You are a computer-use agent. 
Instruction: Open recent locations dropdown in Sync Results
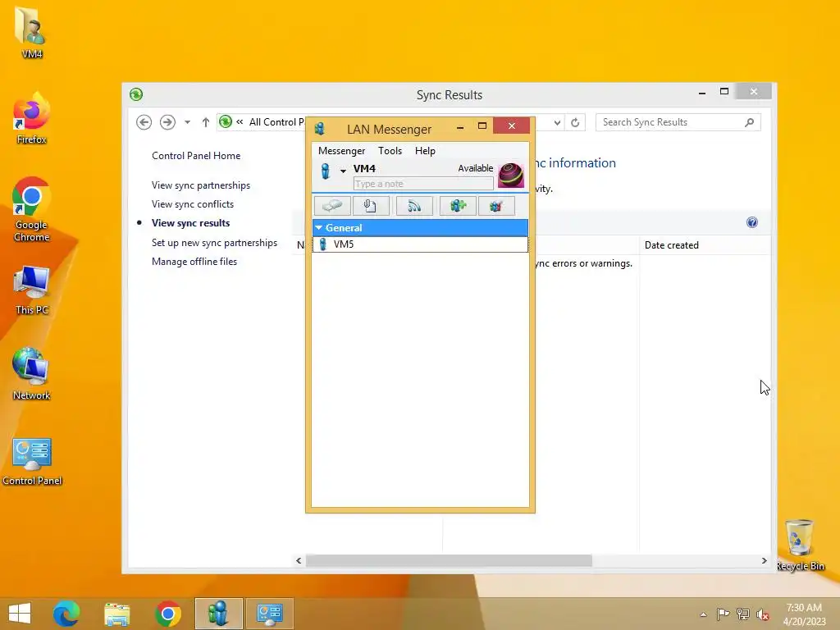[187, 122]
